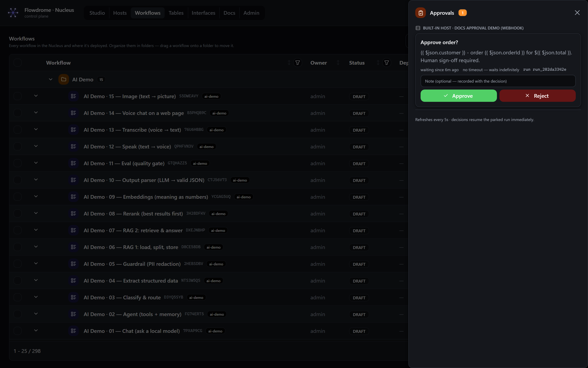Image resolution: width=588 pixels, height=368 pixels.
Task: Open the Admin tab
Action: click(251, 13)
